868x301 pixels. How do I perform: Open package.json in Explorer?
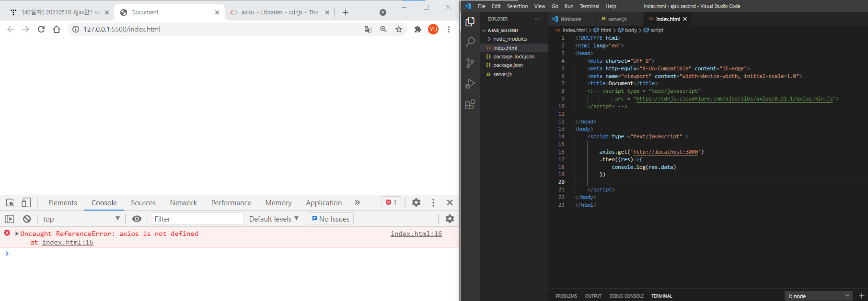(x=508, y=65)
